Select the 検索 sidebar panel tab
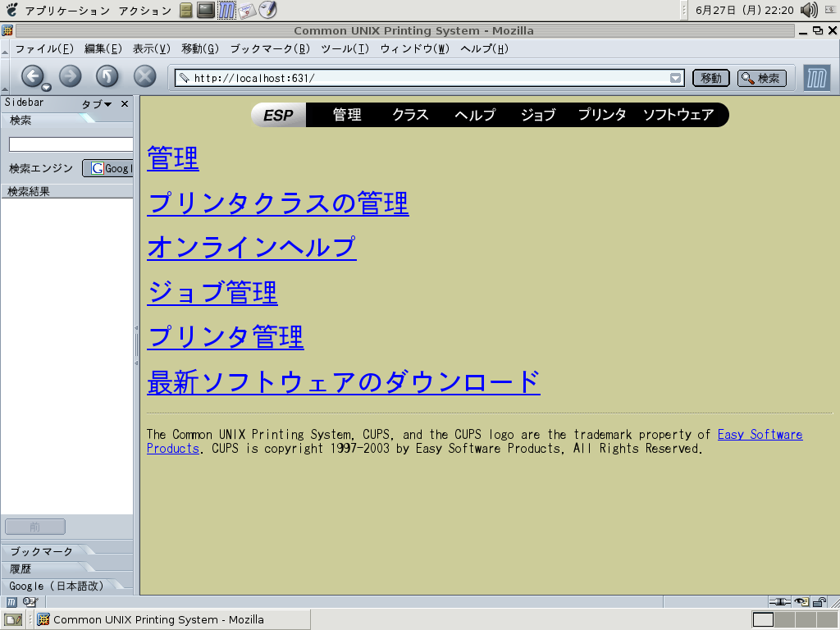The image size is (840, 630). point(21,121)
